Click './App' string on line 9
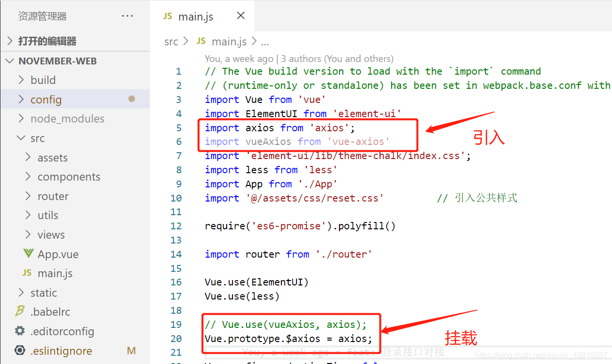Screen dimensions: 612x364 coord(318,184)
